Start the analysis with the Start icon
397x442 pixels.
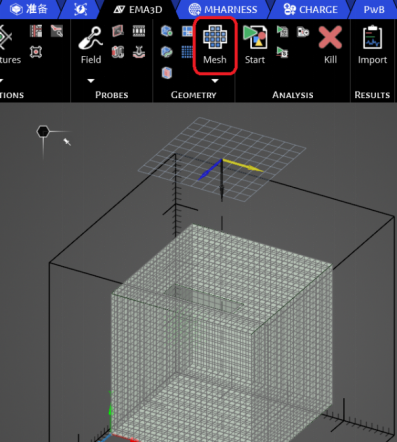[x=255, y=45]
